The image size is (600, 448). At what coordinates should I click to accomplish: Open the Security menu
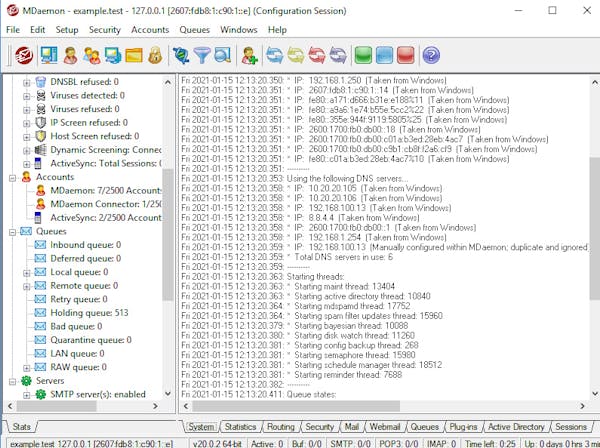pos(104,30)
